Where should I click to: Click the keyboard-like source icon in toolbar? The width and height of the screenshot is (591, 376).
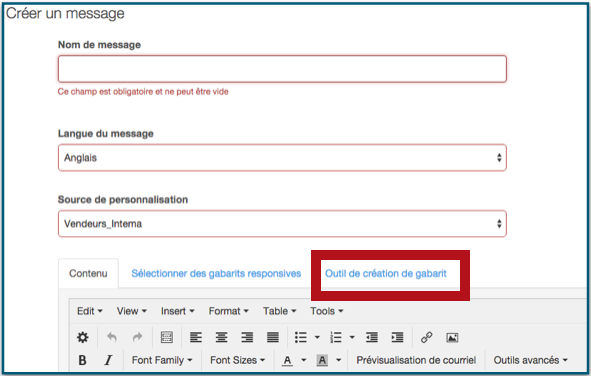pos(167,337)
